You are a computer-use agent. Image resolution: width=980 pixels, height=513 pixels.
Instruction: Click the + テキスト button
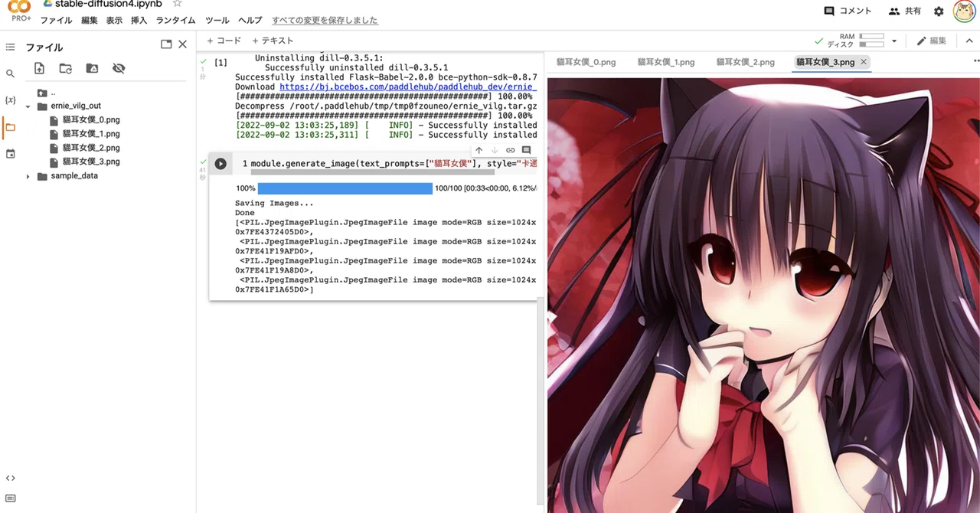pos(272,41)
